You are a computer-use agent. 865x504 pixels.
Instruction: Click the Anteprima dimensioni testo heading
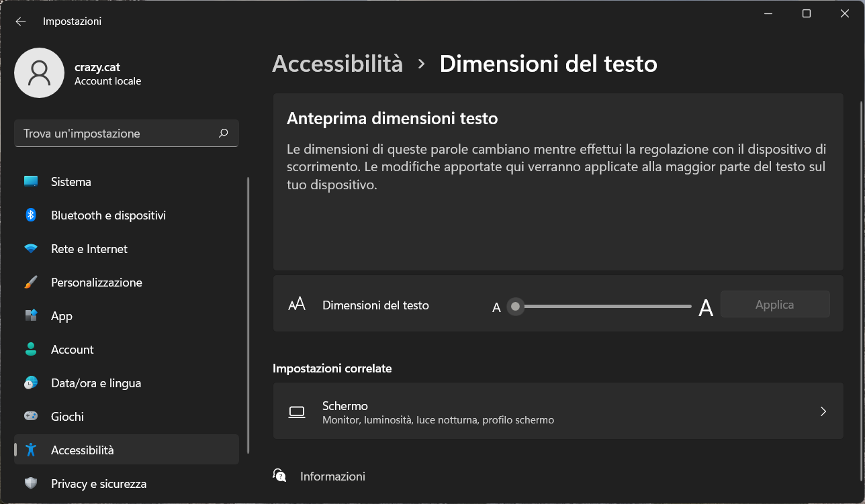(x=392, y=119)
